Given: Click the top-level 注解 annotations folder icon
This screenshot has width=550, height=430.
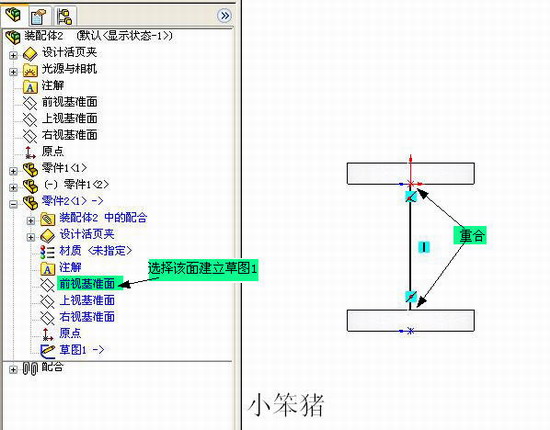Looking at the screenshot, I should 30,86.
